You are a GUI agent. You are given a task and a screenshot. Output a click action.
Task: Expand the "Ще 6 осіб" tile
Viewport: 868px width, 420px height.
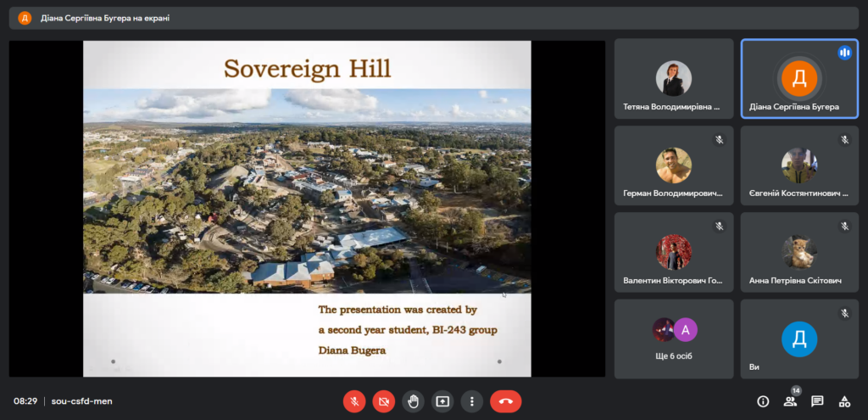coord(673,338)
